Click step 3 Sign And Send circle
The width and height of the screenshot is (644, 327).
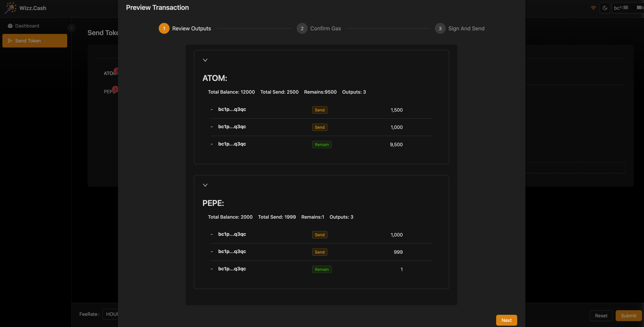click(440, 28)
